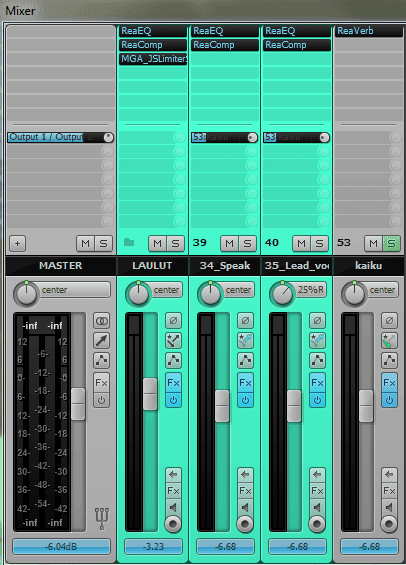Open input FX on 34_Speak track
The image size is (406, 565).
coord(245,491)
